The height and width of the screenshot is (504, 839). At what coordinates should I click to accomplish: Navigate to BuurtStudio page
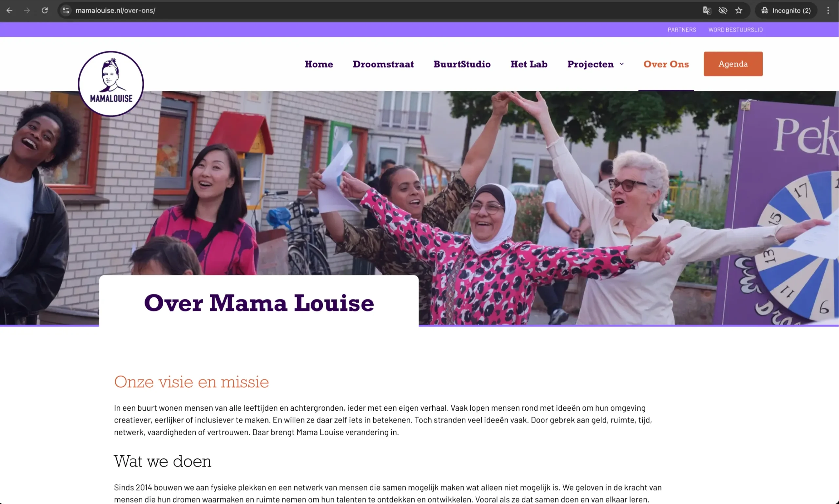(x=462, y=64)
